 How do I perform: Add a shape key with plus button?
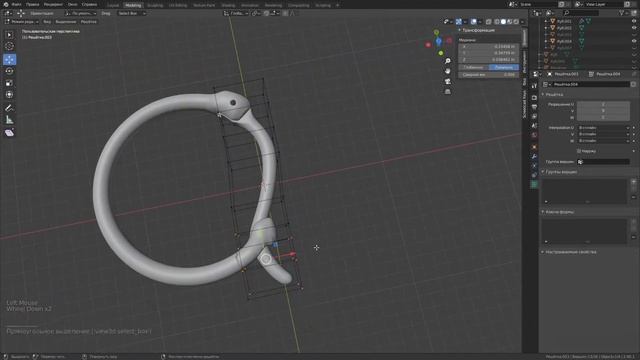click(633, 222)
